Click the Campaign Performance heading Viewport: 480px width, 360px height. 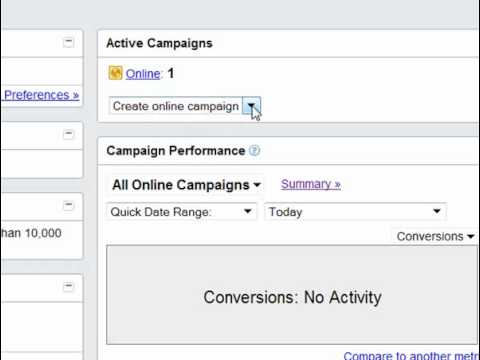tap(176, 151)
